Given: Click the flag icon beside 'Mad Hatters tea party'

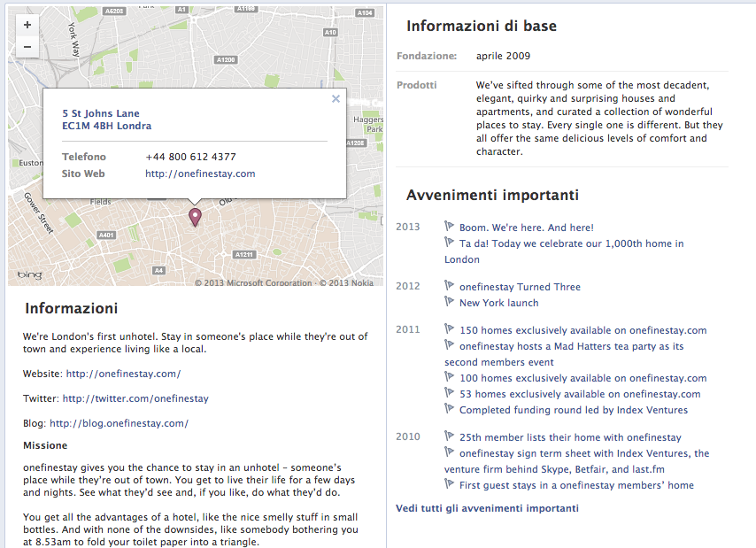Looking at the screenshot, I should 449,344.
